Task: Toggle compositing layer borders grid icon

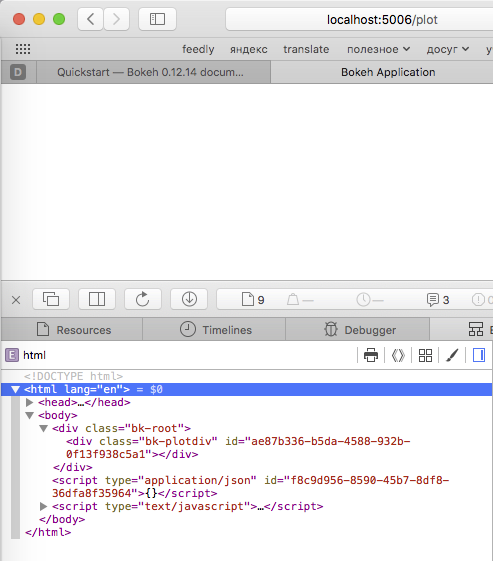Action: pos(425,355)
